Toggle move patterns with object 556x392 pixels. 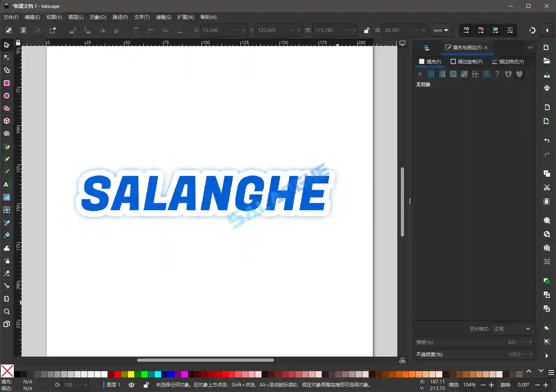click(510, 30)
